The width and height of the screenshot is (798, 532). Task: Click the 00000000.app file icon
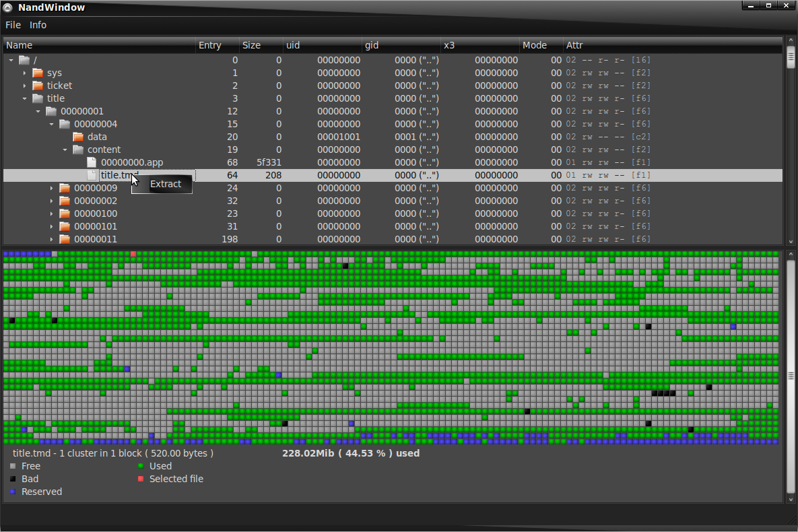[92, 162]
